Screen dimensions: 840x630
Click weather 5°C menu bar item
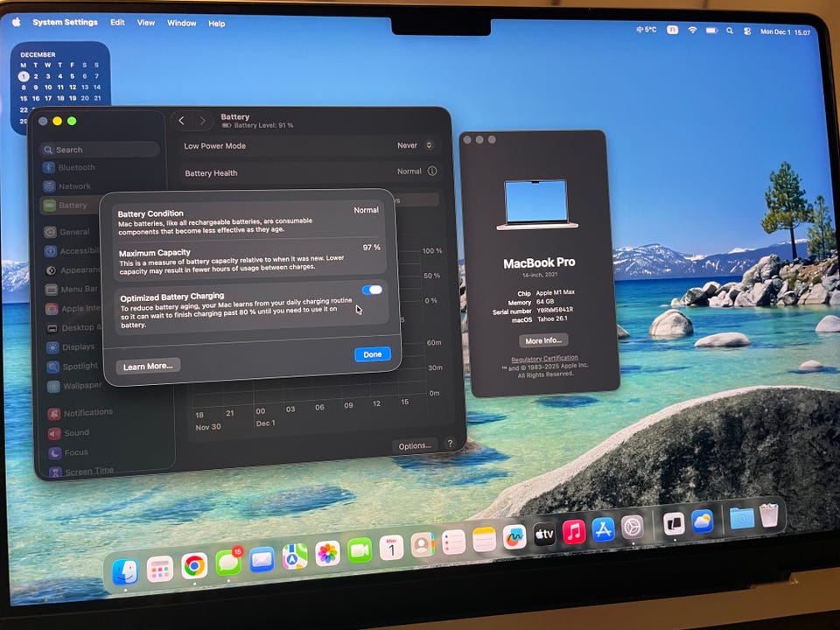point(646,30)
